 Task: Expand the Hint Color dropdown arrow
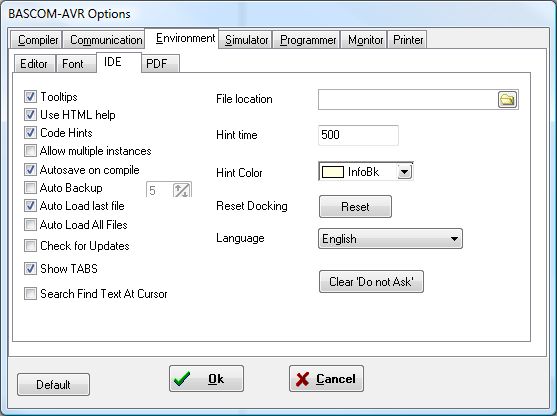pos(405,172)
